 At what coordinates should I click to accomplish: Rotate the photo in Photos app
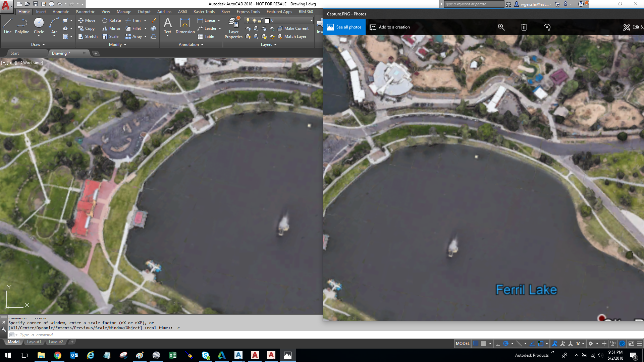coord(547,27)
